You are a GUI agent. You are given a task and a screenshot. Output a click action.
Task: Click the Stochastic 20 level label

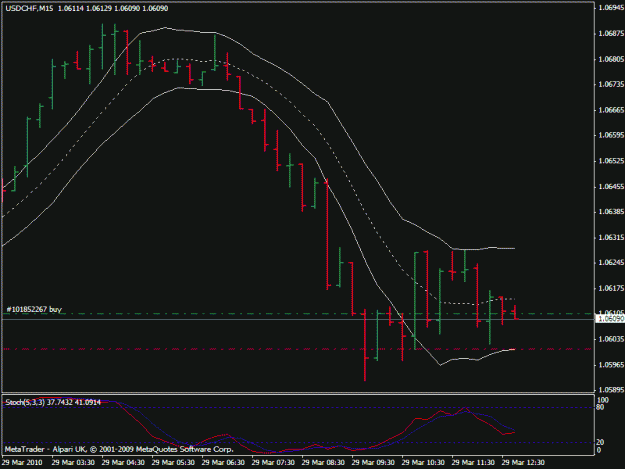pyautogui.click(x=601, y=442)
